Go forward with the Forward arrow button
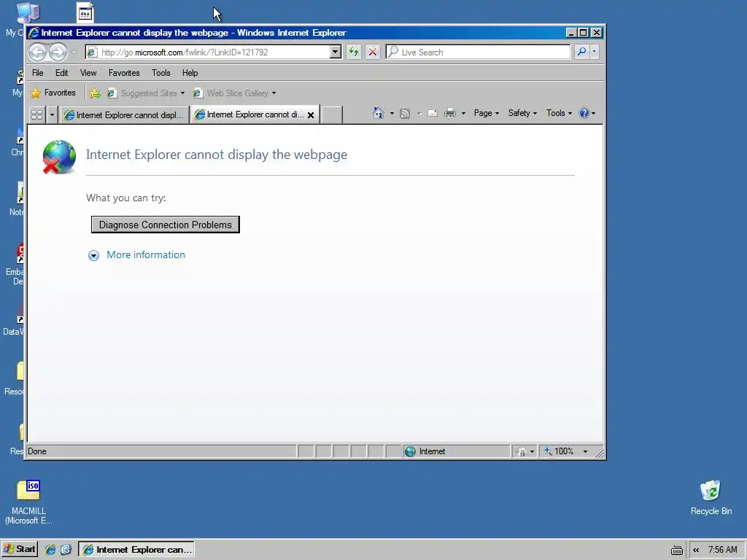The image size is (747, 560). coord(58,52)
